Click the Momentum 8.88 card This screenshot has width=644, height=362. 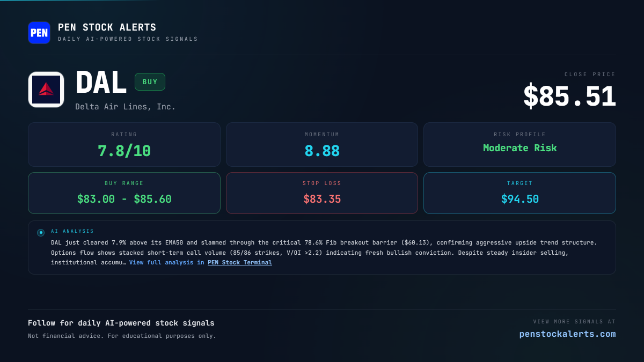coord(322,145)
